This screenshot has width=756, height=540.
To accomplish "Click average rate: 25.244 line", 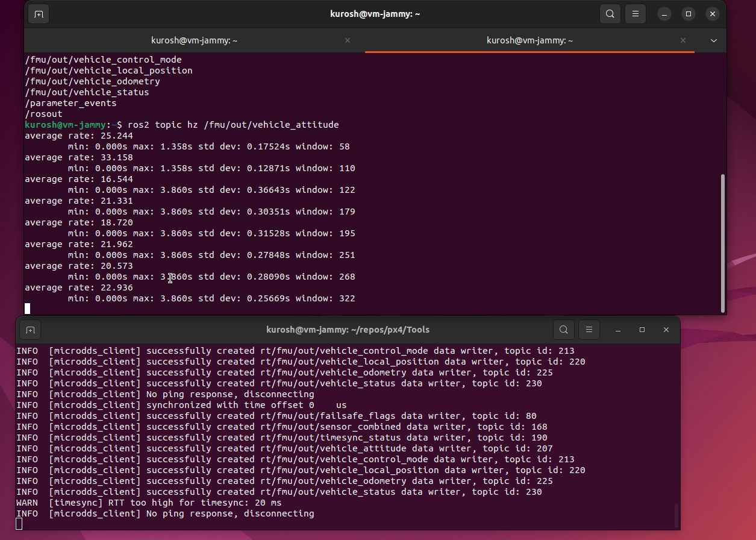I will (x=79, y=136).
